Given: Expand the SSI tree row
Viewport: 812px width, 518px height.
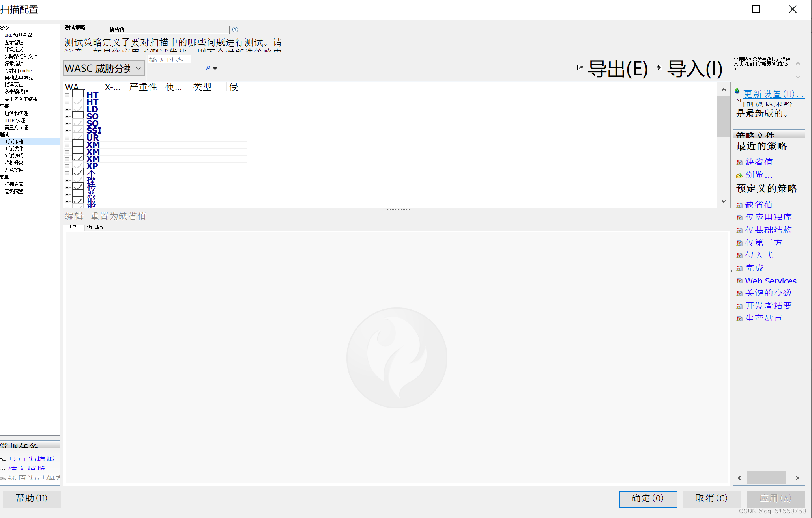Looking at the screenshot, I should pyautogui.click(x=67, y=130).
